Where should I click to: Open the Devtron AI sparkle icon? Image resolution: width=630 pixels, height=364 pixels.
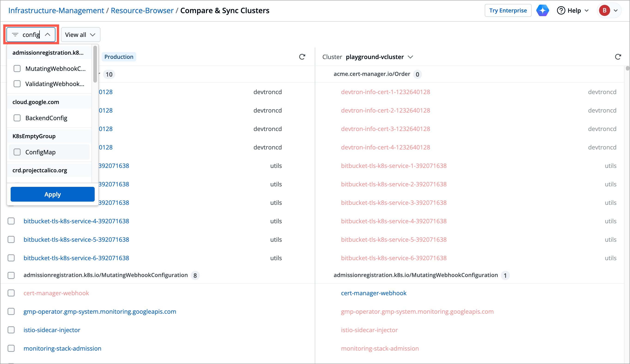tap(542, 10)
